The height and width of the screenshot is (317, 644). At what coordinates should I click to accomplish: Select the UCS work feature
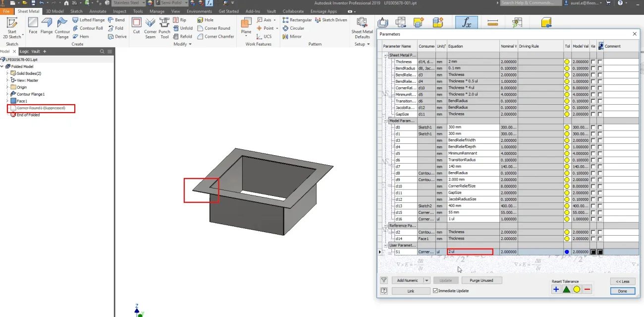[264, 36]
